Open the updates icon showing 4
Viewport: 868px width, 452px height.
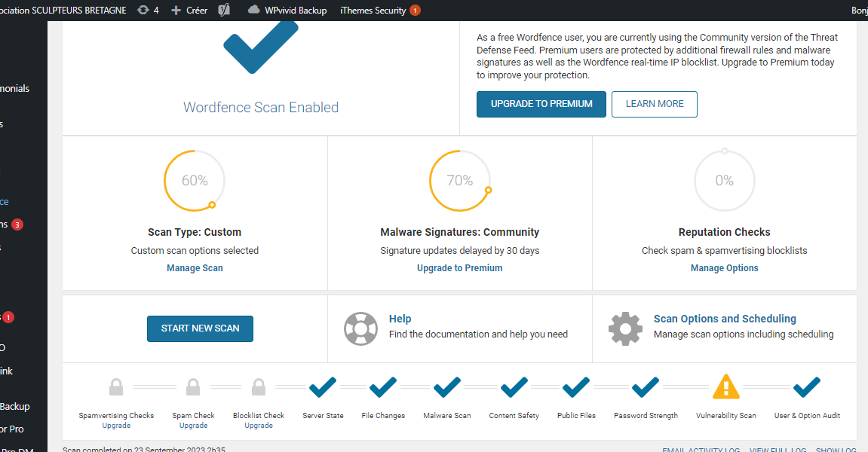pyautogui.click(x=148, y=11)
